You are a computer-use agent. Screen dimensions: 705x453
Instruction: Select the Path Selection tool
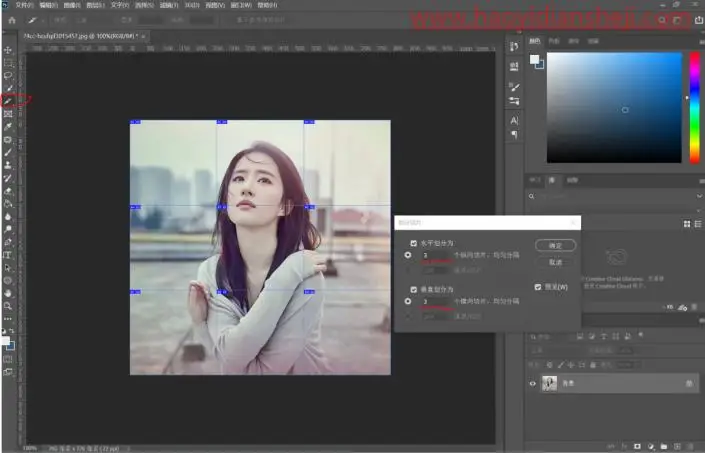click(x=8, y=268)
